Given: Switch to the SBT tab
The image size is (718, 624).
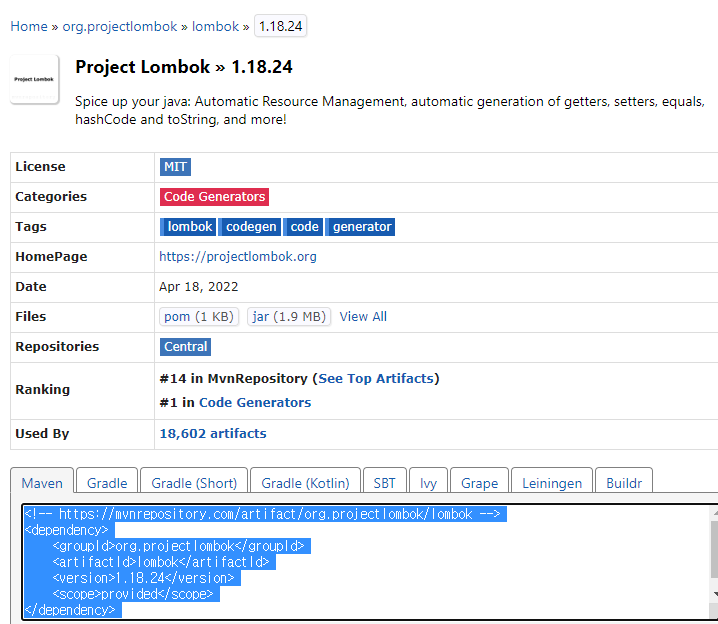Looking at the screenshot, I should [x=385, y=483].
